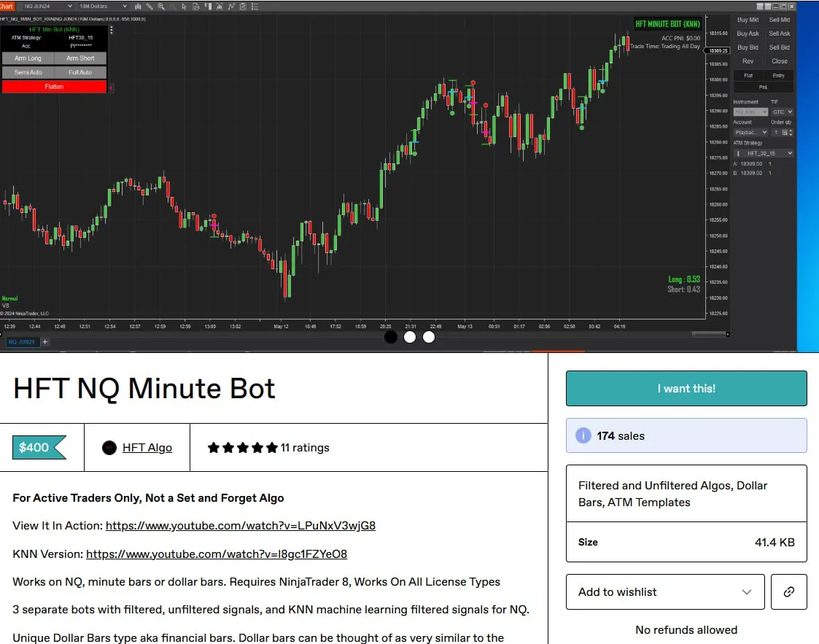Select the cursor pointer tool in the toolbar
The width and height of the screenshot is (819, 644).
183,7
